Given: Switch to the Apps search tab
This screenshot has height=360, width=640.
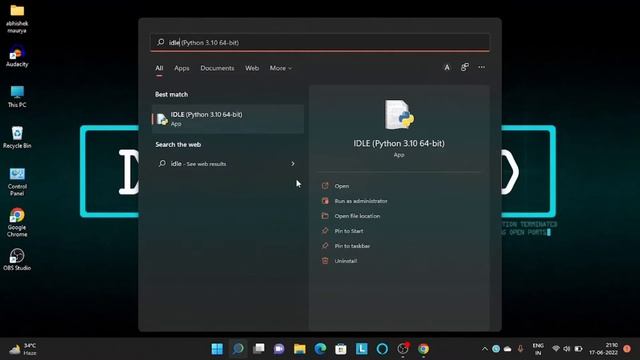Looking at the screenshot, I should click(x=182, y=68).
